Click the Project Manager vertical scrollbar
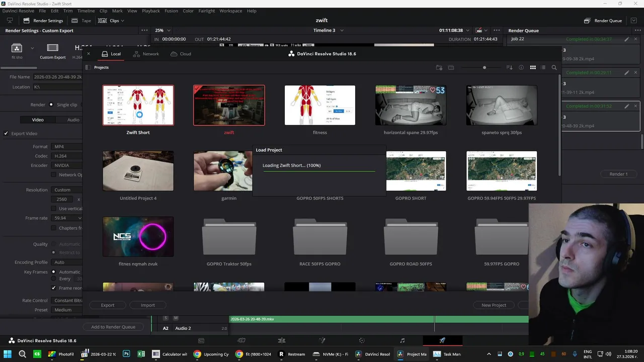644x362 pixels. 558,125
